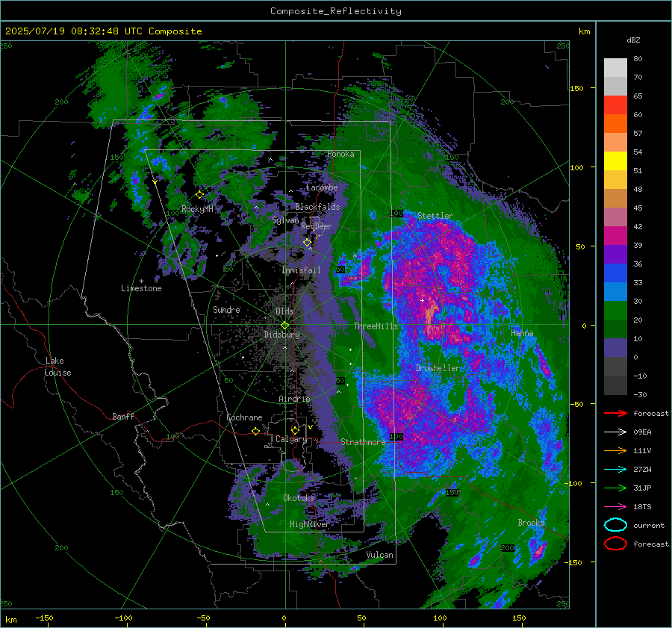The height and width of the screenshot is (628, 672).
Task: Click asterisk marker above Limestone label
Action: [x=141, y=282]
